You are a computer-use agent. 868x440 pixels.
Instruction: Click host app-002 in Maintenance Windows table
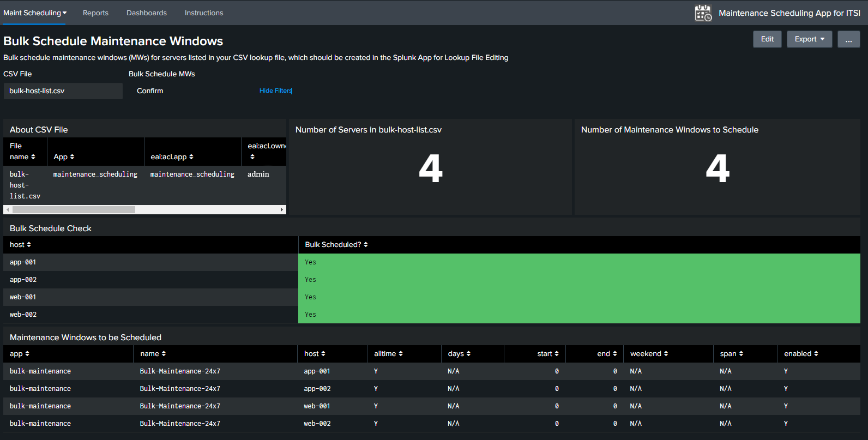click(317, 389)
